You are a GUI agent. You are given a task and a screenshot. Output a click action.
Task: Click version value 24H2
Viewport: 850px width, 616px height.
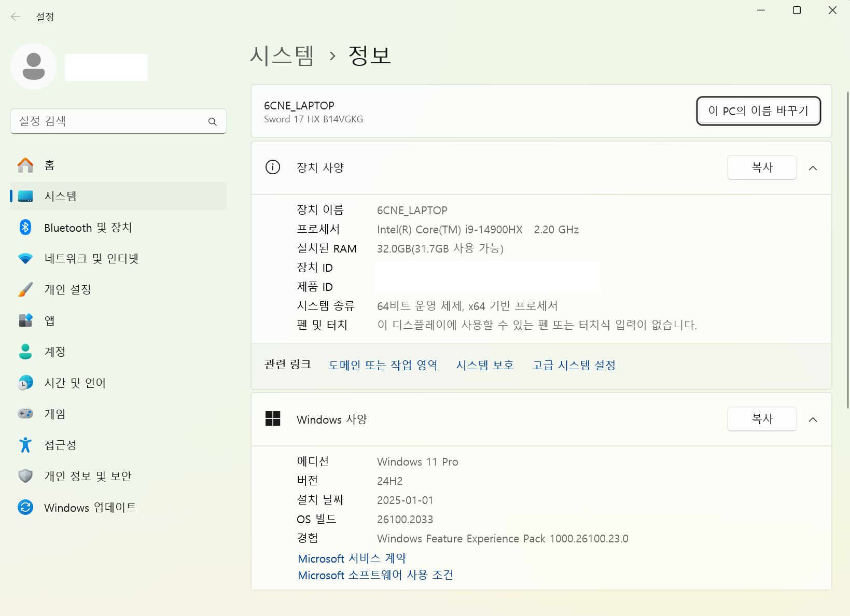[389, 481]
